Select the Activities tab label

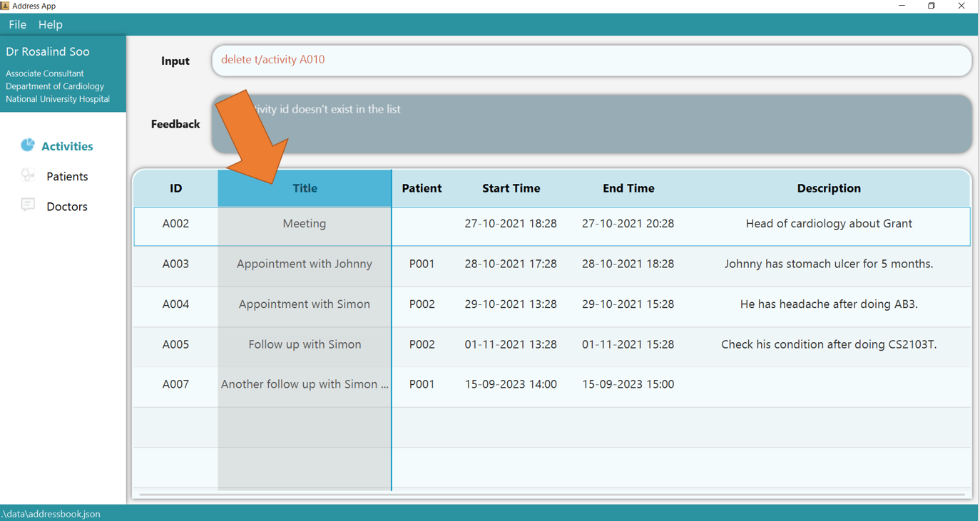coord(67,146)
